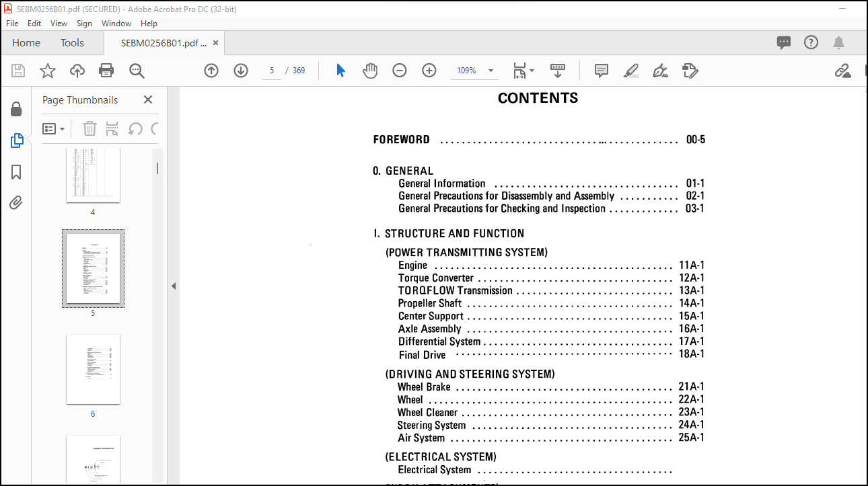Activate the Hand pan tool
Image resolution: width=868 pixels, height=486 pixels.
(370, 71)
